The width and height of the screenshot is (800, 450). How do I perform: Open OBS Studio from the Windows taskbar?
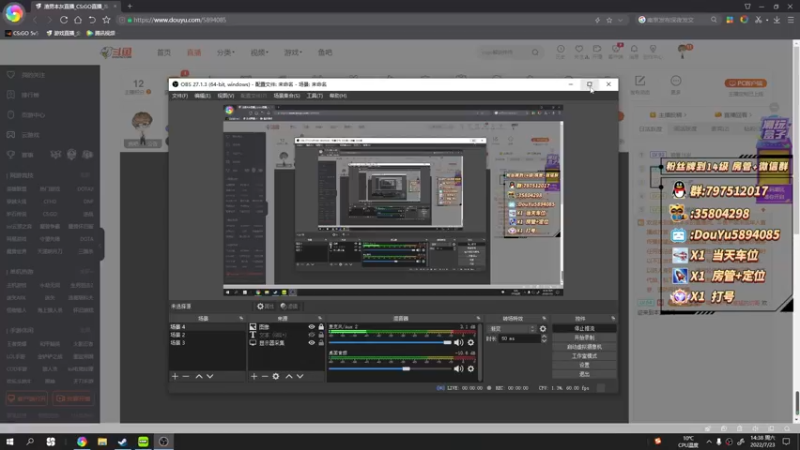164,441
